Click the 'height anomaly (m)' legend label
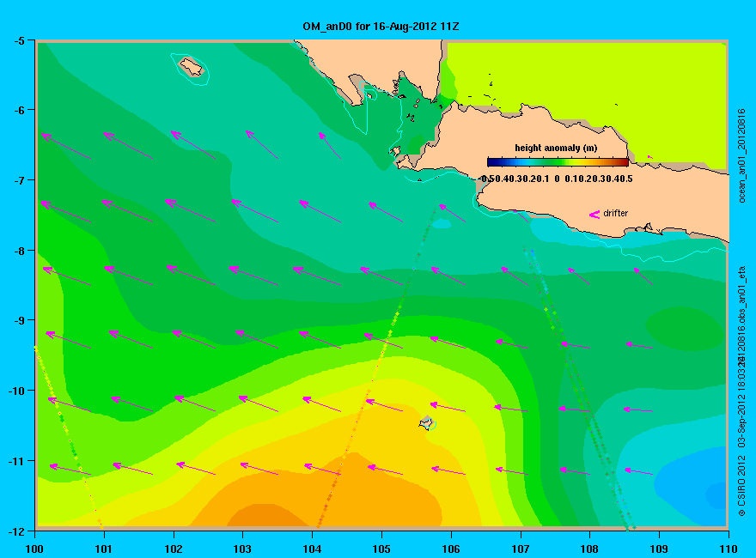This screenshot has height=558, width=756. point(556,148)
